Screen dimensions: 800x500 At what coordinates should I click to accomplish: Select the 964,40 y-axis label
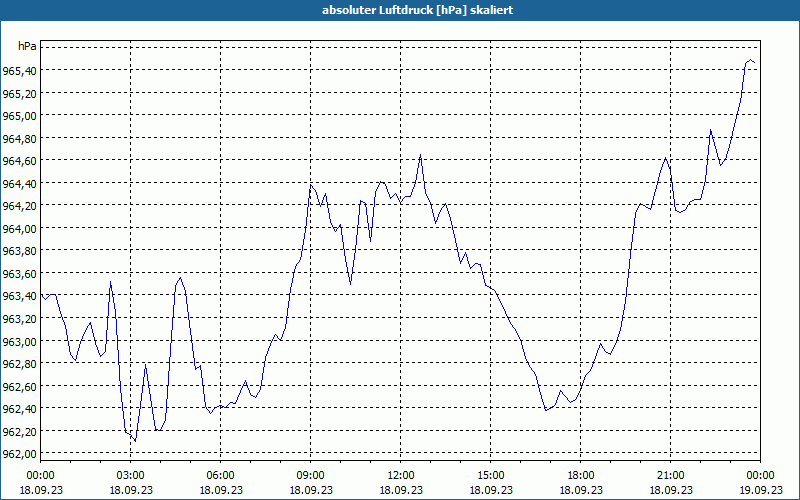pyautogui.click(x=19, y=183)
